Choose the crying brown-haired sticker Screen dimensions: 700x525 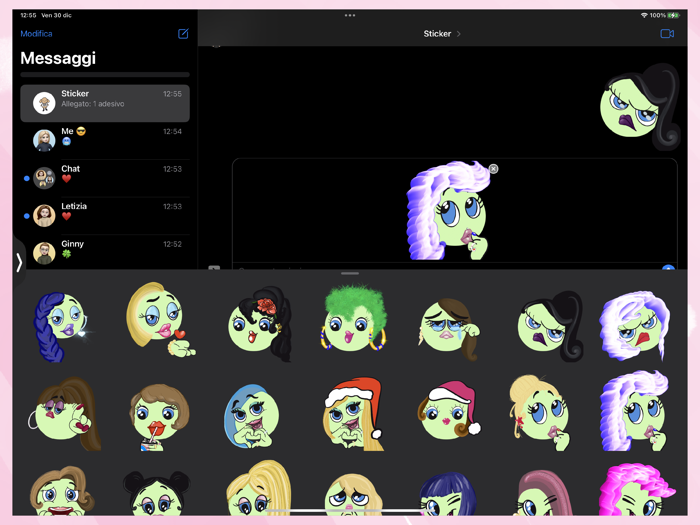(x=449, y=329)
